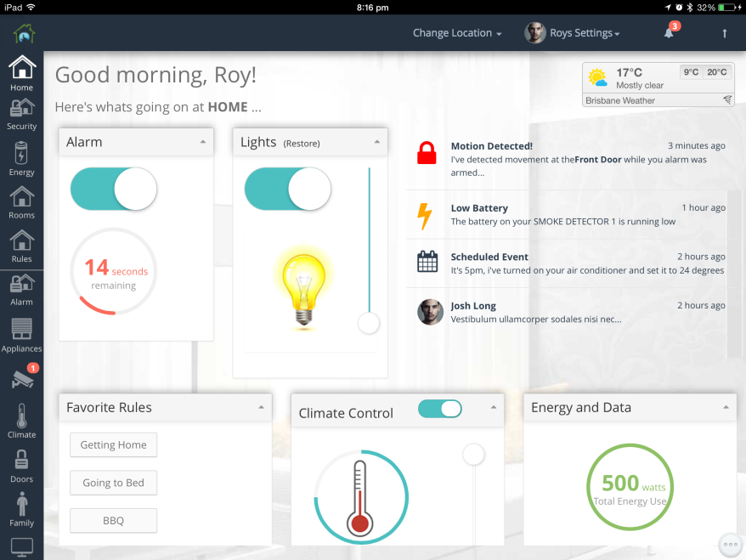The image size is (746, 560).
Task: Click the Scheduled Event calendar icon
Action: pos(427,261)
